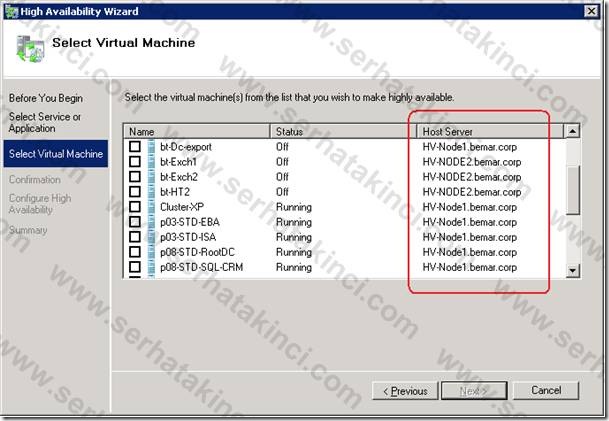The image size is (609, 421).
Task: Toggle the p03-STD-EBA checkbox
Action: [135, 222]
